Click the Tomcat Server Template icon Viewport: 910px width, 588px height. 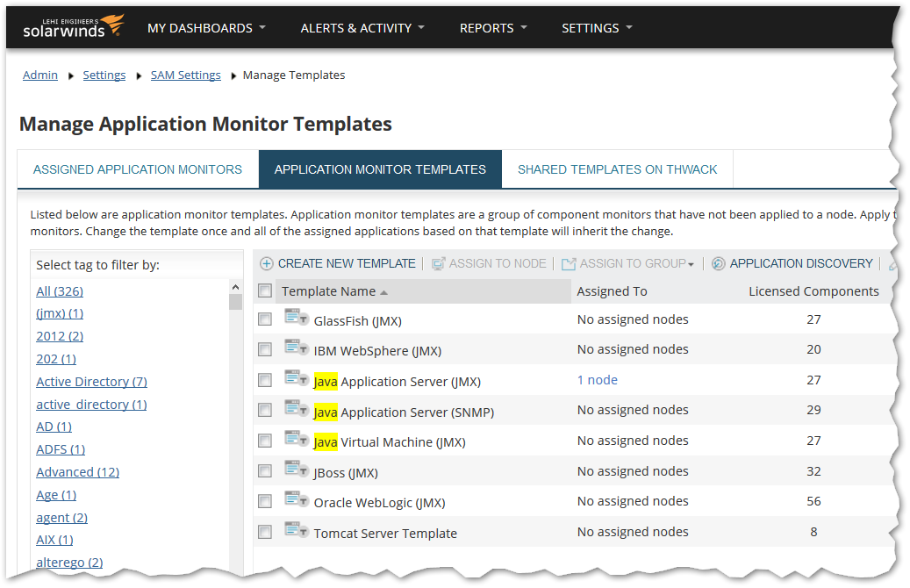pyautogui.click(x=297, y=532)
